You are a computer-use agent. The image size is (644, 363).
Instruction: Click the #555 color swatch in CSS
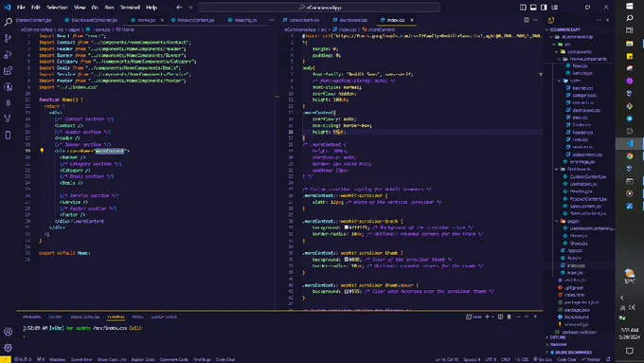347,291
